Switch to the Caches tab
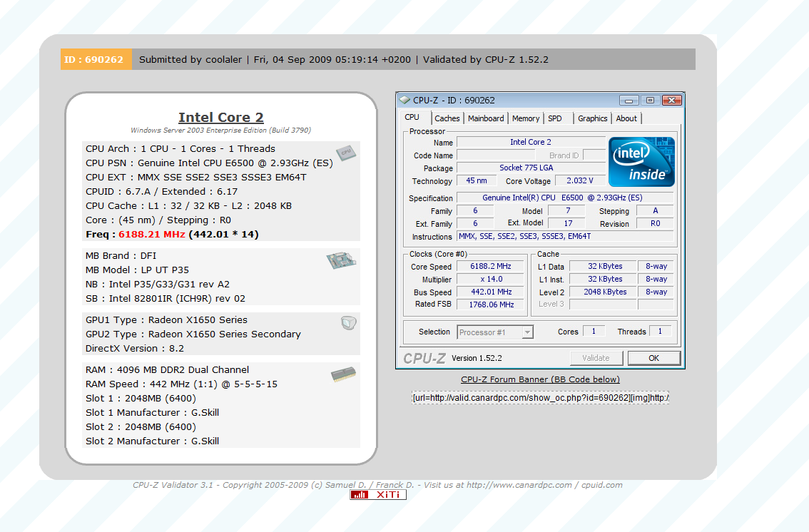The image size is (809, 532). 447,118
